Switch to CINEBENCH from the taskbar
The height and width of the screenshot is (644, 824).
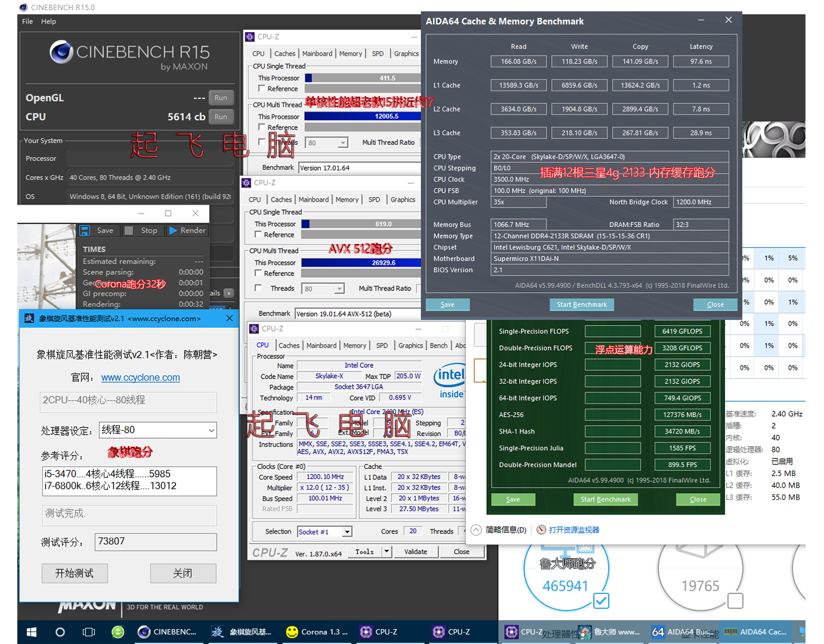point(168,632)
